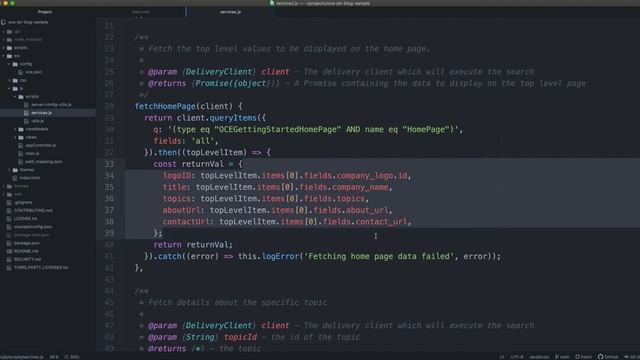Click line number 28 in gutter
Viewport: 640px width, 360px height.
click(109, 106)
